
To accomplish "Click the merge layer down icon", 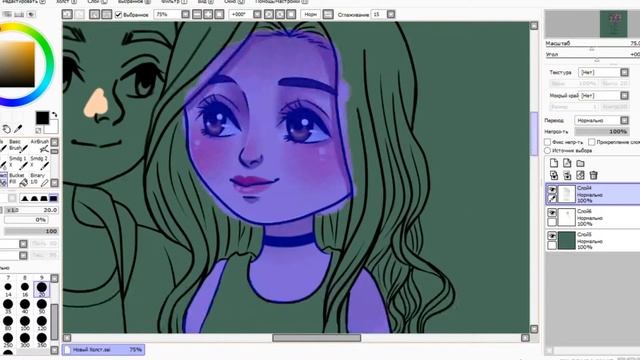I will pos(567,176).
